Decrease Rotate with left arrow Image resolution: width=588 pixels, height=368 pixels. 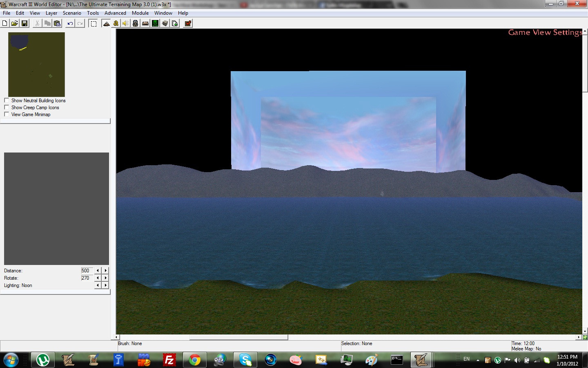(x=98, y=278)
